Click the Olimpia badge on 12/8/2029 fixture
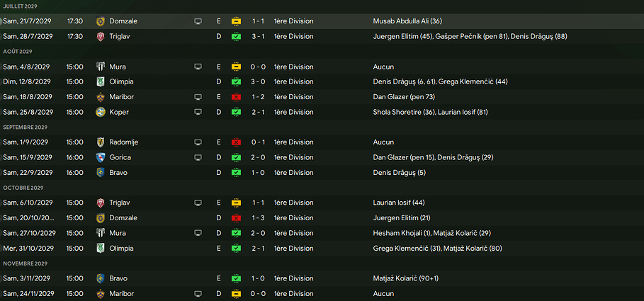The width and height of the screenshot is (644, 301). pyautogui.click(x=101, y=81)
